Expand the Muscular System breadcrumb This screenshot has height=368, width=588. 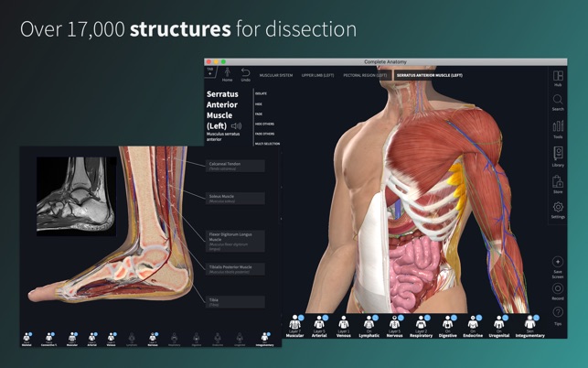(275, 75)
